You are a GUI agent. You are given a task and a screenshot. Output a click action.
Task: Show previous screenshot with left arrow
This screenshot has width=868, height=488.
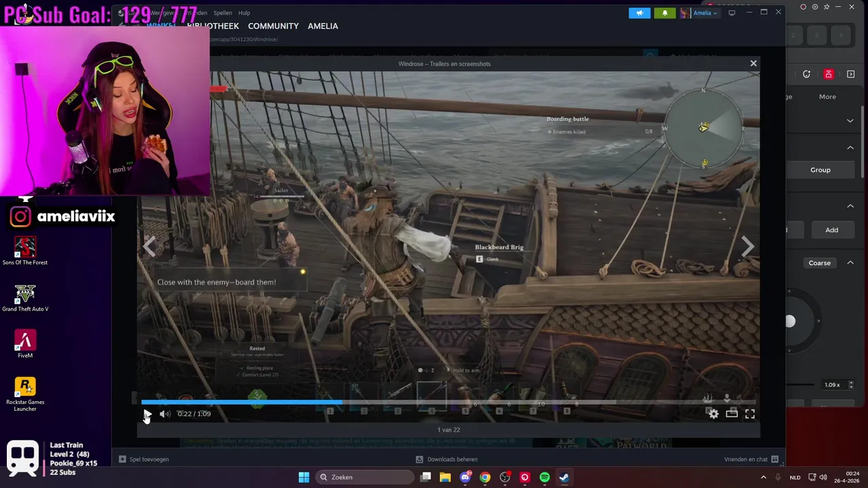[x=150, y=247]
